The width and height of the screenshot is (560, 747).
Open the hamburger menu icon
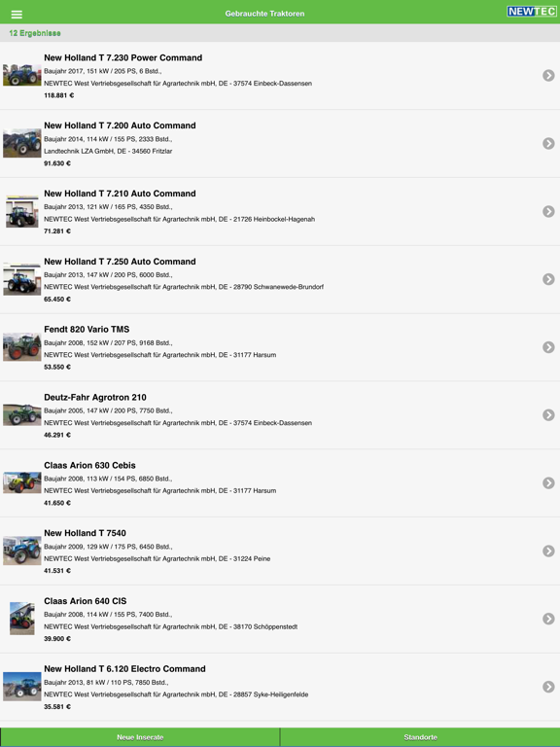[x=17, y=15]
